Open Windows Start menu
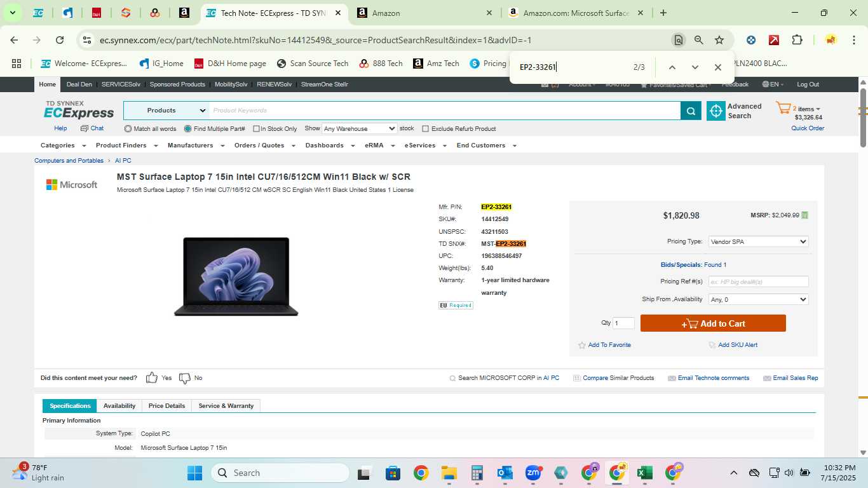This screenshot has width=868, height=488. [194, 473]
